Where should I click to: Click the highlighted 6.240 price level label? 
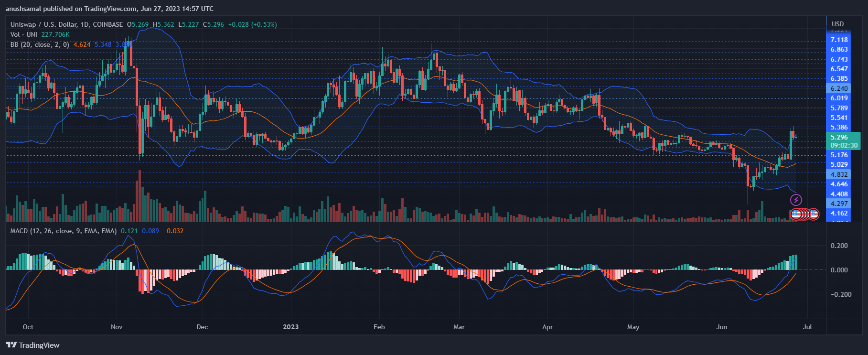pos(839,88)
